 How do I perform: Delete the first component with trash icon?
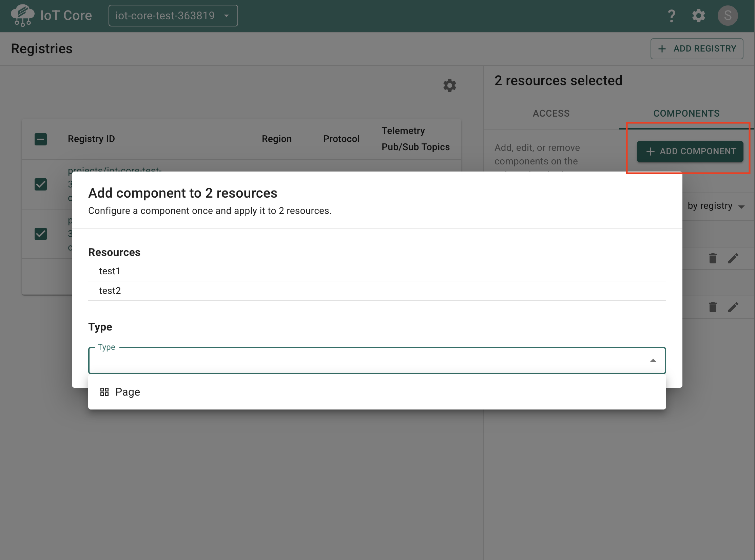[713, 258]
